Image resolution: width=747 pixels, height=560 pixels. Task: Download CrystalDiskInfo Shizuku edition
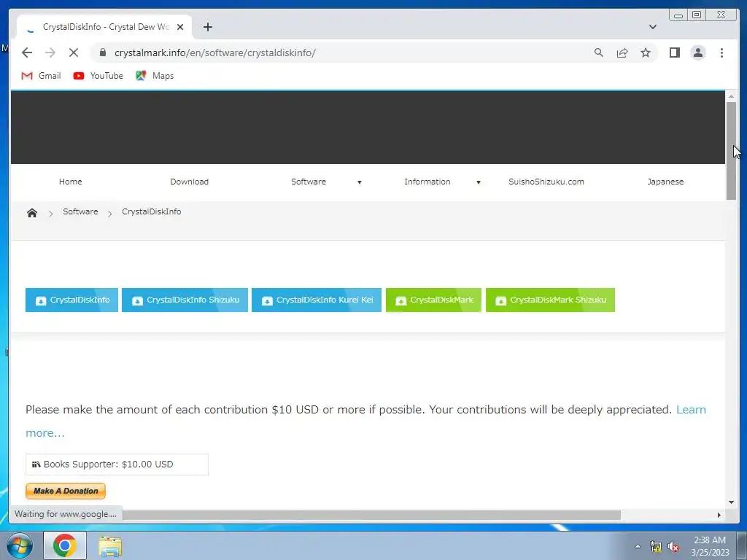pyautogui.click(x=185, y=300)
